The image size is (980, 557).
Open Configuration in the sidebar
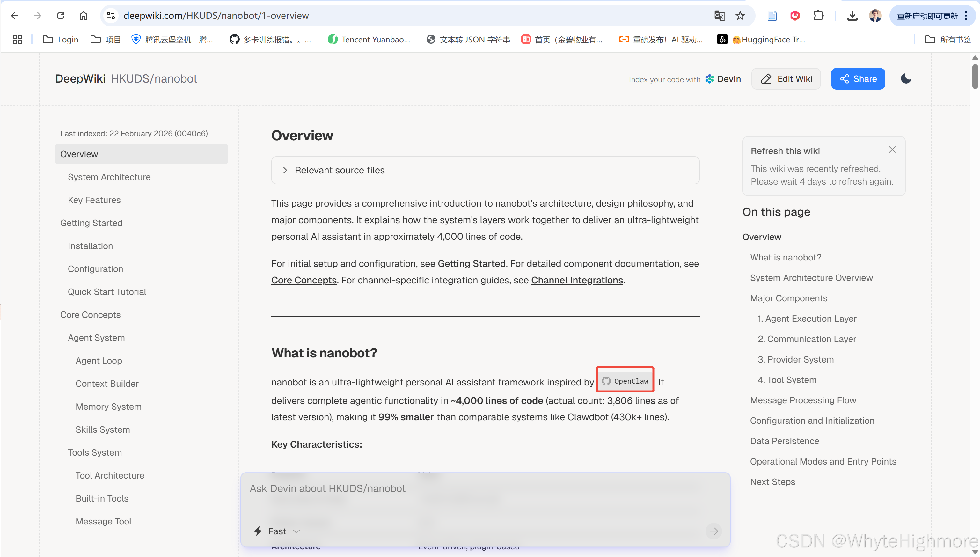[96, 269]
